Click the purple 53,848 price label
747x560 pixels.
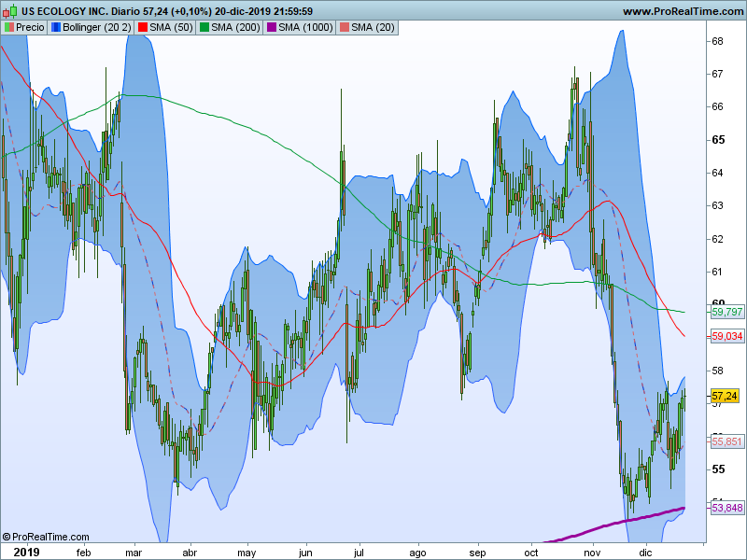[x=726, y=508]
